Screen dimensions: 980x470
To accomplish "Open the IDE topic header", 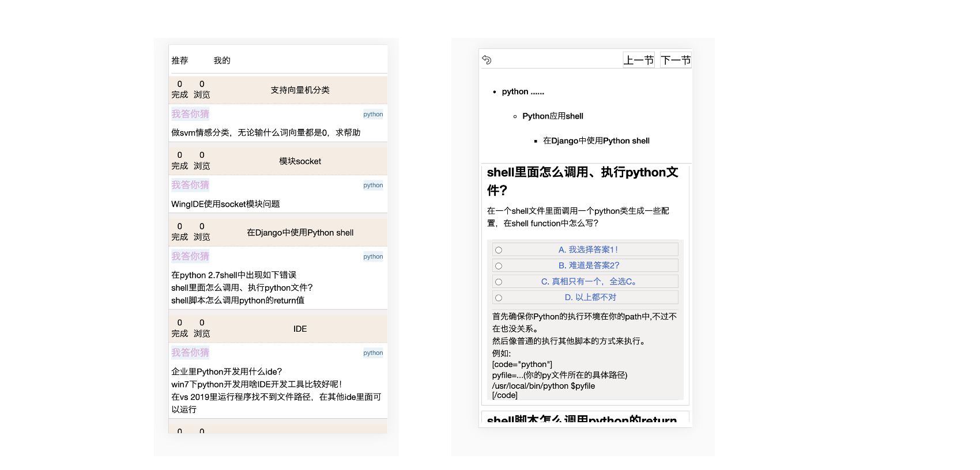I will point(300,329).
